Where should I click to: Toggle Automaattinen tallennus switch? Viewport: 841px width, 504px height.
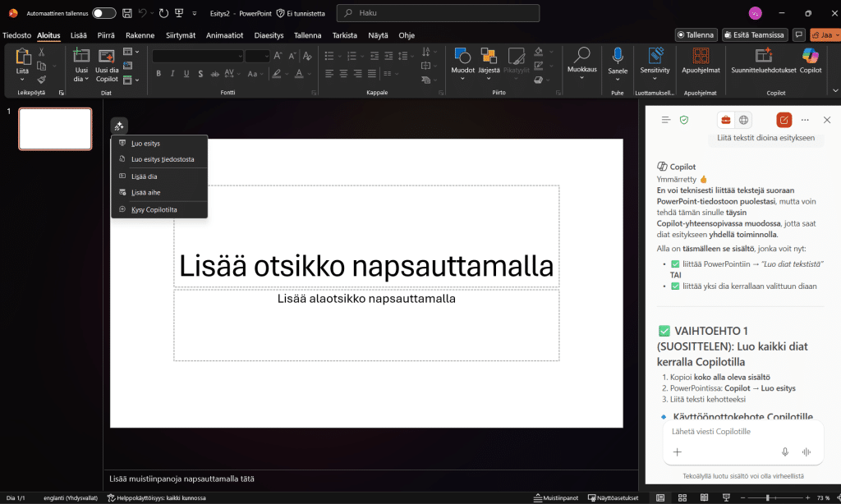[104, 13]
